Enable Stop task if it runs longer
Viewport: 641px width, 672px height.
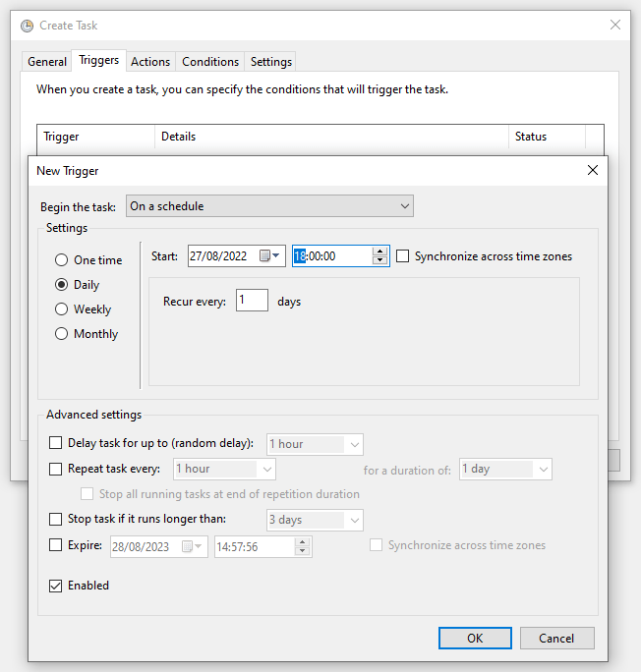click(55, 519)
